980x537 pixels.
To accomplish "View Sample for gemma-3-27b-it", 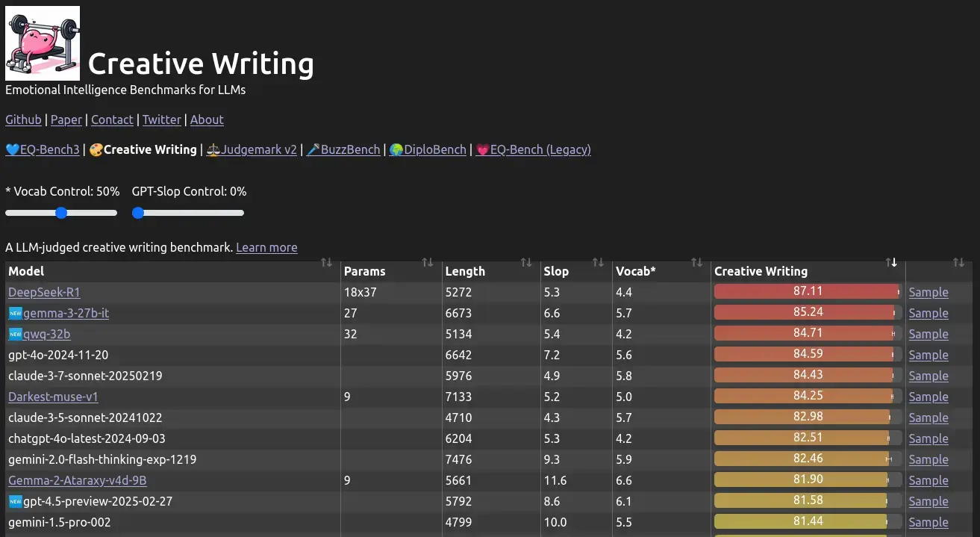I will 928,313.
